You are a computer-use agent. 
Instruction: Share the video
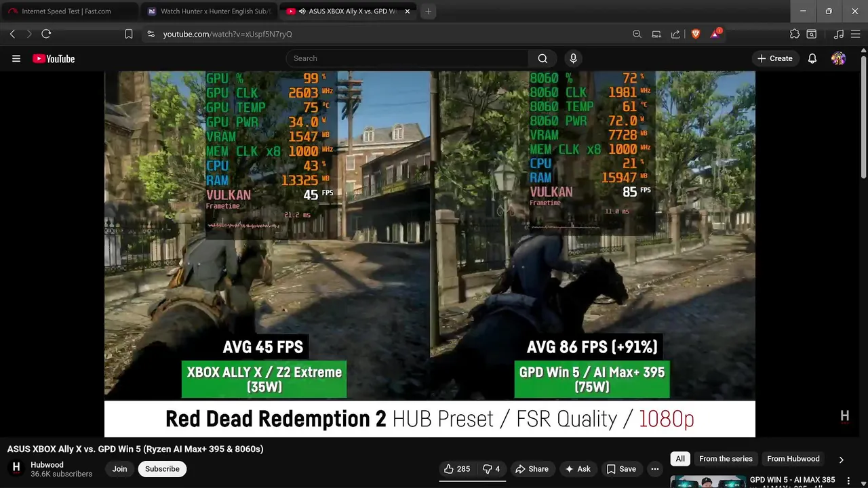[532, 469]
